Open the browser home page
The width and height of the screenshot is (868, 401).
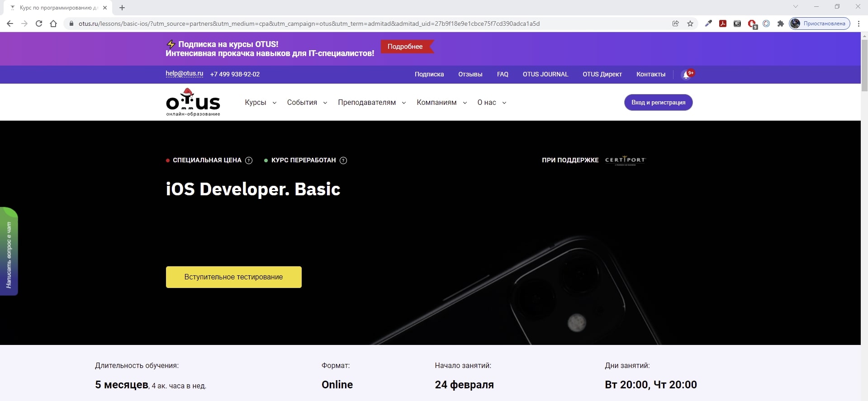pos(53,24)
